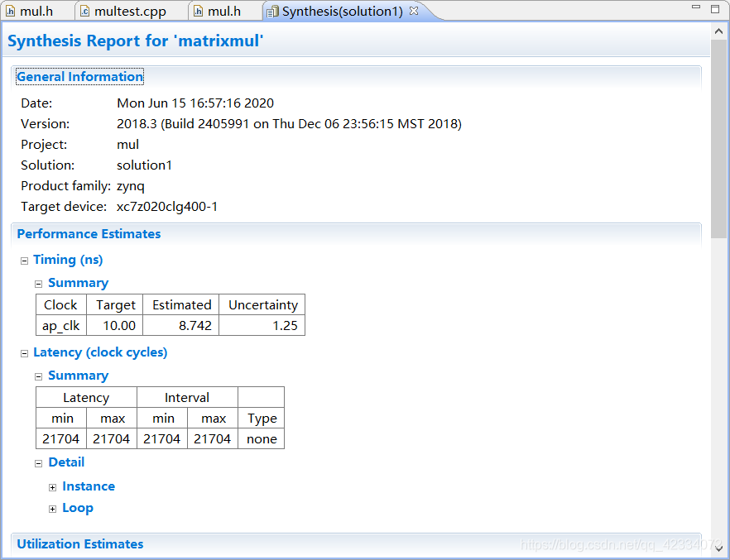This screenshot has width=730, height=560.
Task: Collapse the Summary under Timing
Action: pyautogui.click(x=39, y=285)
